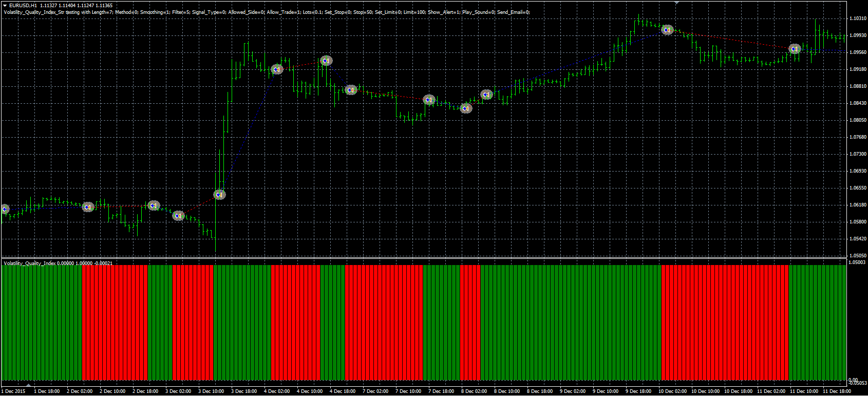
Task: Click price label 1.05800 on scale
Action: [x=858, y=222]
